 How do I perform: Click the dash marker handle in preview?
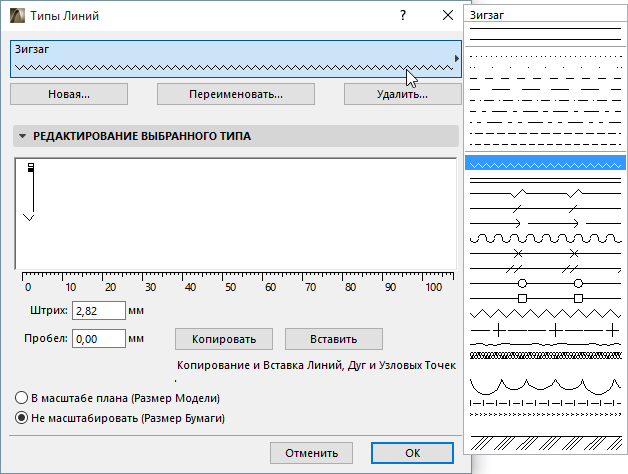pos(30,167)
